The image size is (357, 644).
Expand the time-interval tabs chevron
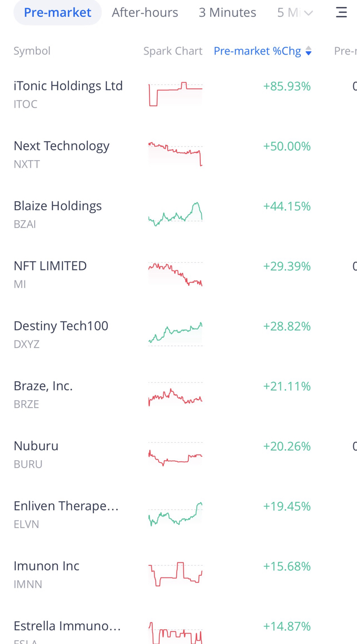(x=309, y=13)
